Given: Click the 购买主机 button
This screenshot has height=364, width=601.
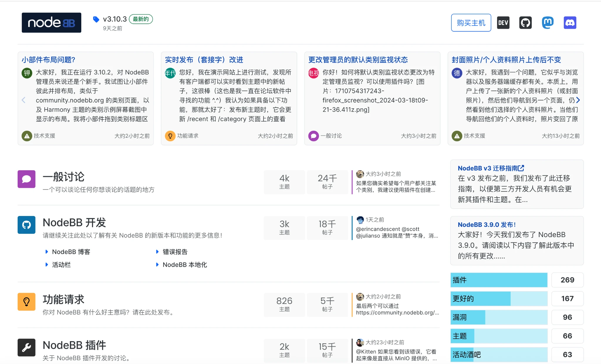Looking at the screenshot, I should (x=471, y=23).
